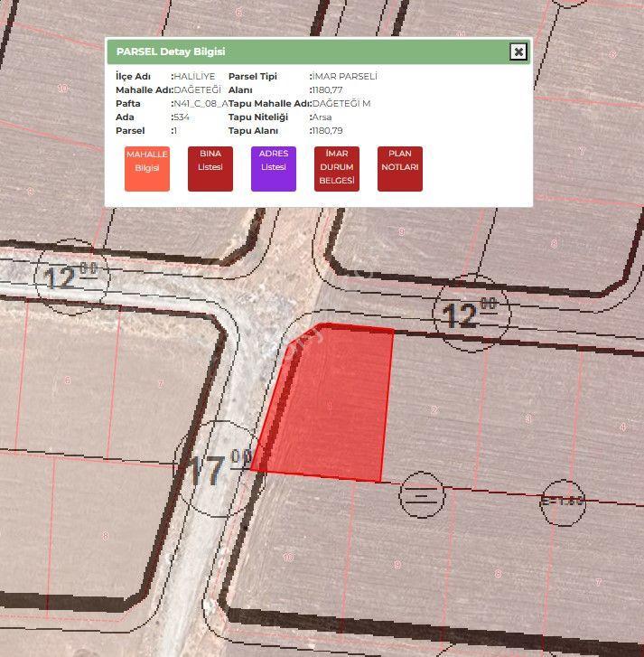Open the BINA Listesi button
This screenshot has width=644, height=657.
pos(210,169)
